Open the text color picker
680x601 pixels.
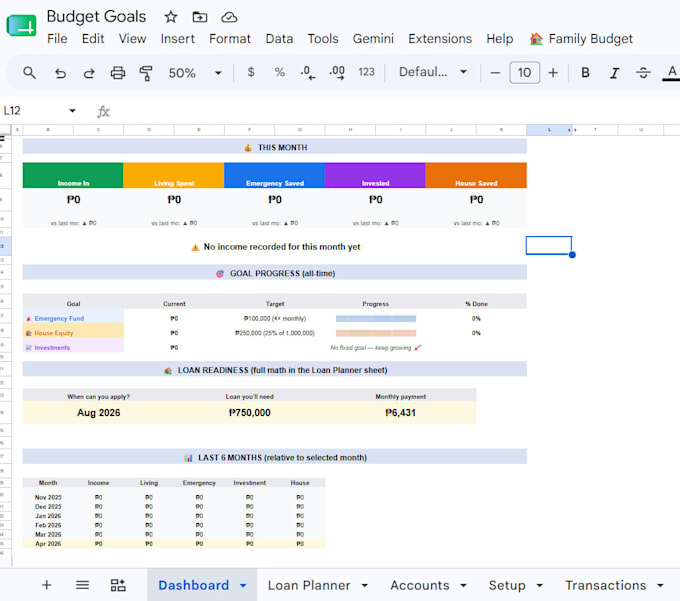click(x=671, y=72)
